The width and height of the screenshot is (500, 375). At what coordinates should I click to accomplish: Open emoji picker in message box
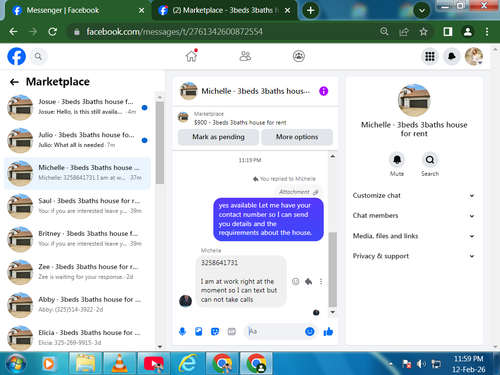[x=310, y=331]
